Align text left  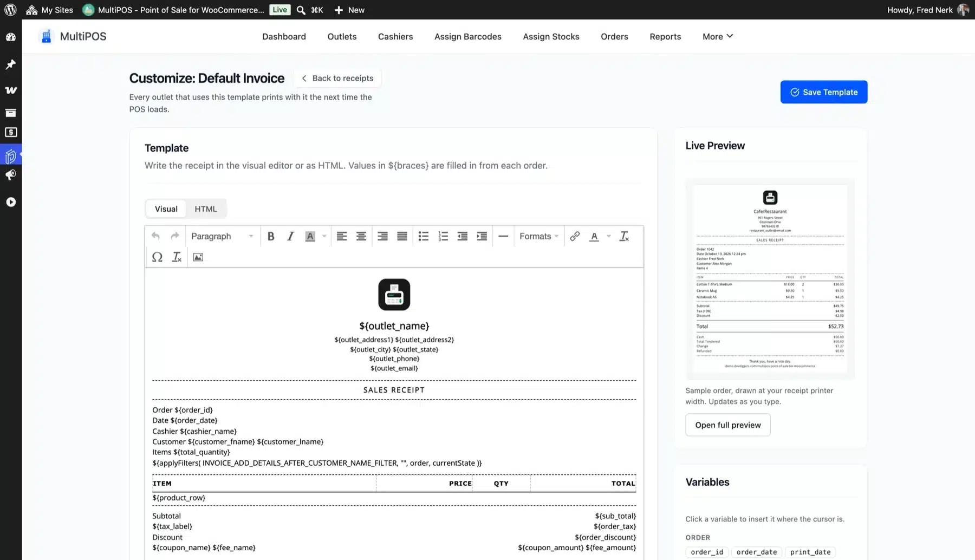pos(342,236)
